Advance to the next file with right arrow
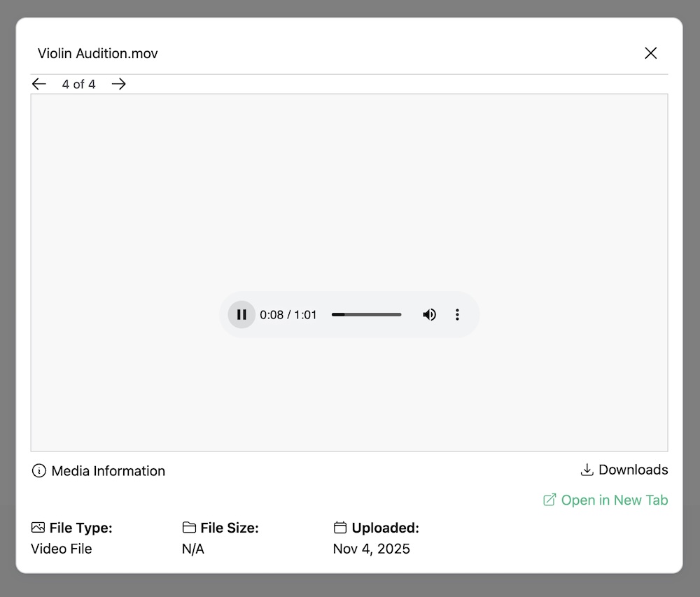The image size is (700, 597). pos(119,84)
